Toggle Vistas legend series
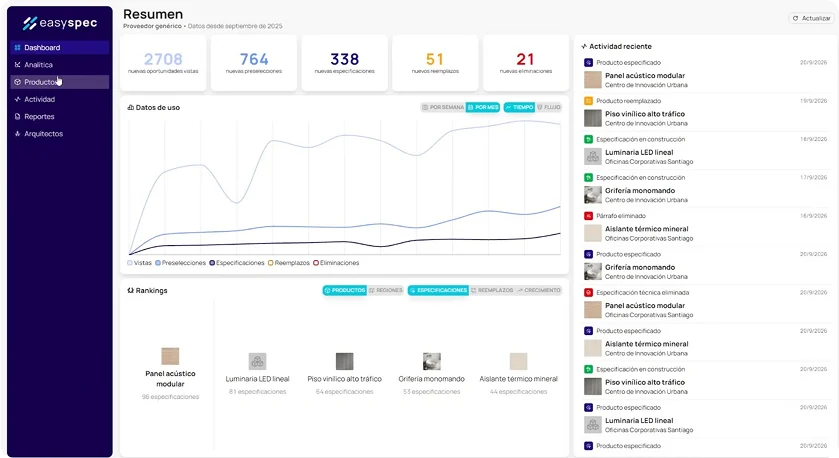This screenshot has height=458, width=839. [x=139, y=263]
